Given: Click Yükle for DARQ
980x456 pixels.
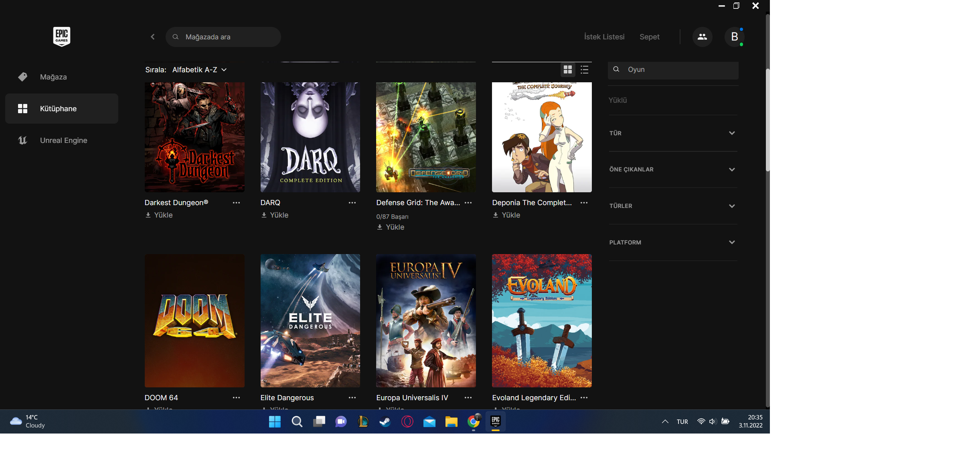Looking at the screenshot, I should 275,215.
